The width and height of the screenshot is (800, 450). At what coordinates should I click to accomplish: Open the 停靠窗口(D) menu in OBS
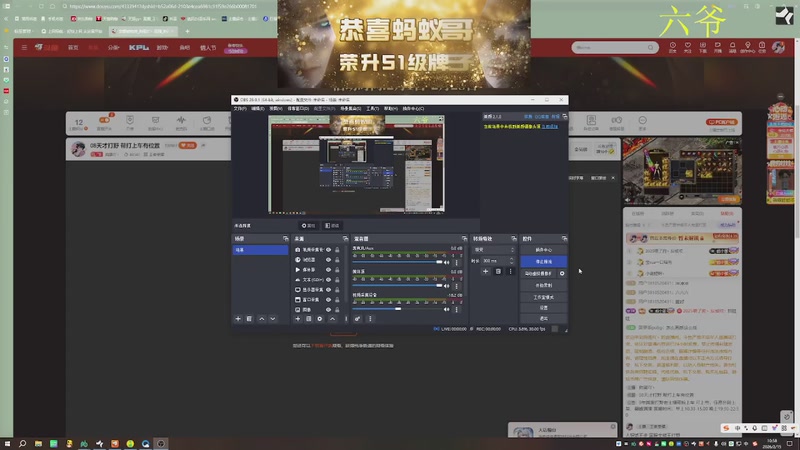tap(298, 109)
